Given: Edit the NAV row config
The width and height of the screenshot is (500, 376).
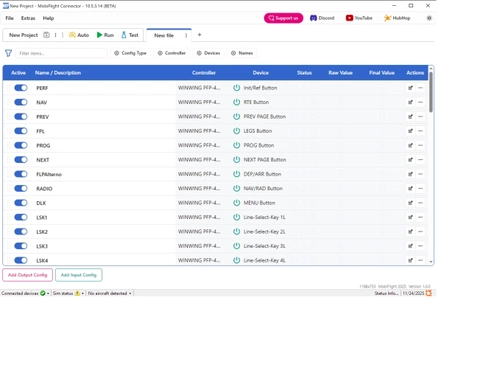Looking at the screenshot, I should point(410,102).
